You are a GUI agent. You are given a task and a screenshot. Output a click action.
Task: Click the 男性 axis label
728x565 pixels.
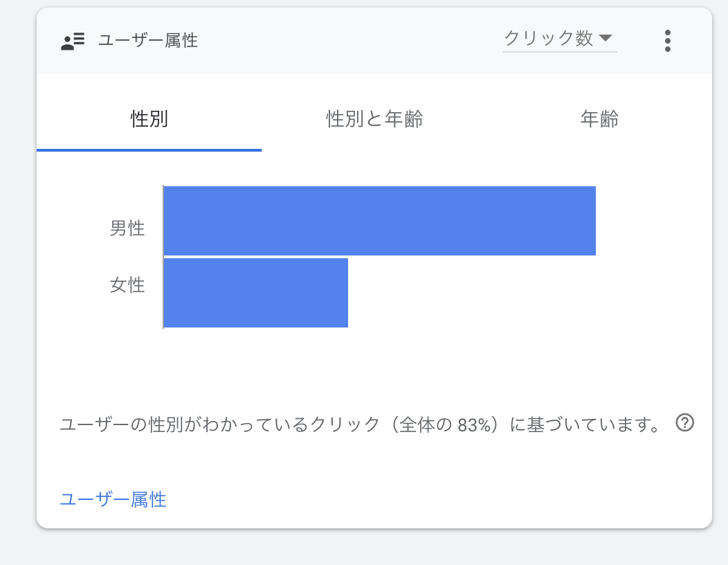tap(127, 228)
